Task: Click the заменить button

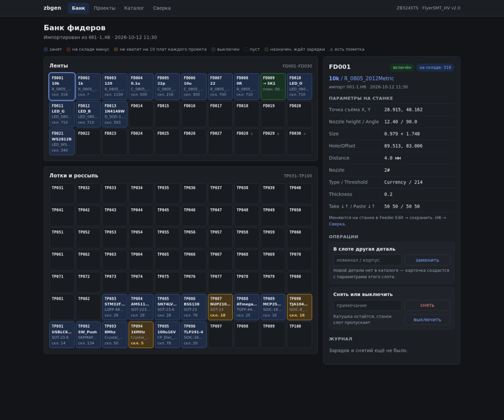Action: [x=427, y=260]
